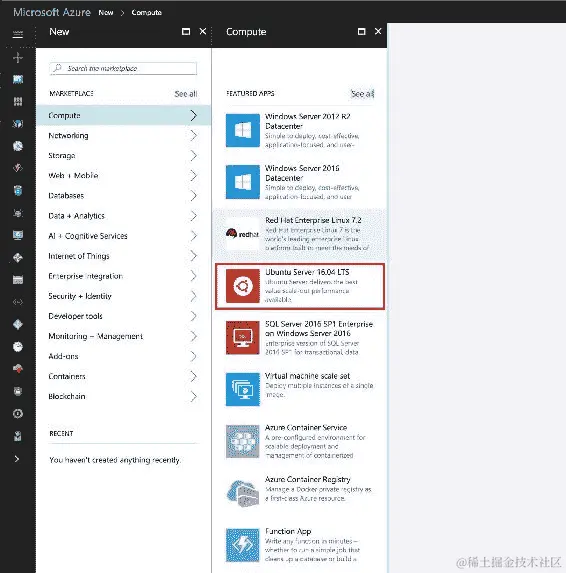
Task: Click the Ubuntu Server 16.04 LTS icon
Action: click(x=243, y=286)
